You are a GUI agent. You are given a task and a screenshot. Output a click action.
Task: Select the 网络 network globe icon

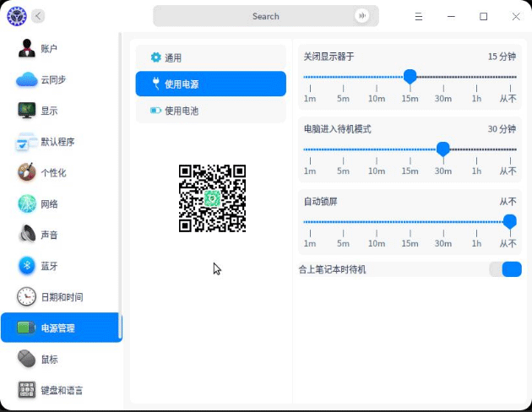click(26, 203)
